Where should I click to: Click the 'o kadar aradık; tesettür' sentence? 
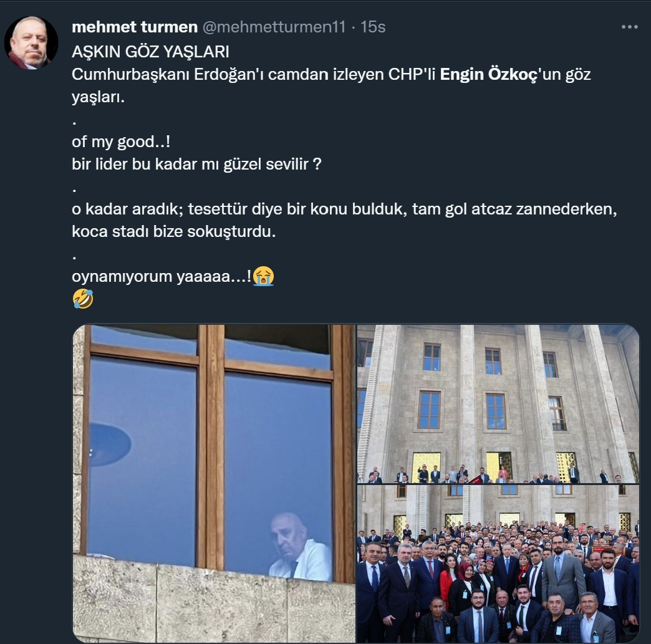click(x=344, y=209)
